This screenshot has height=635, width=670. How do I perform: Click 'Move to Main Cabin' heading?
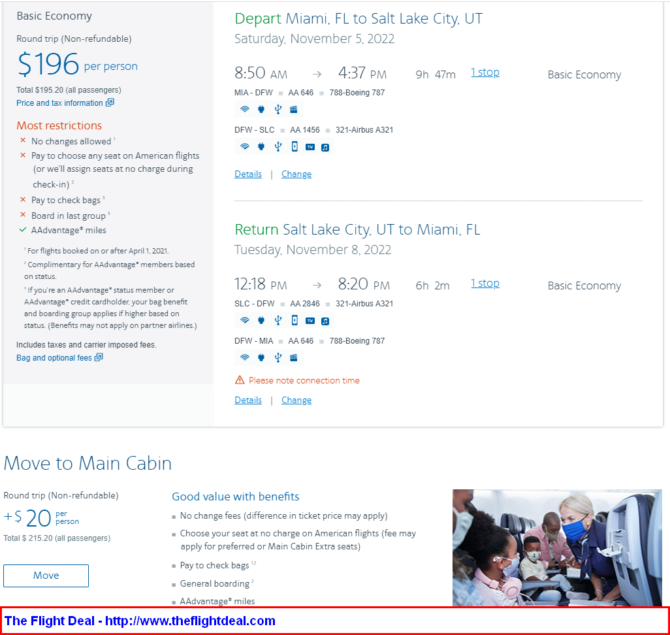(x=88, y=463)
